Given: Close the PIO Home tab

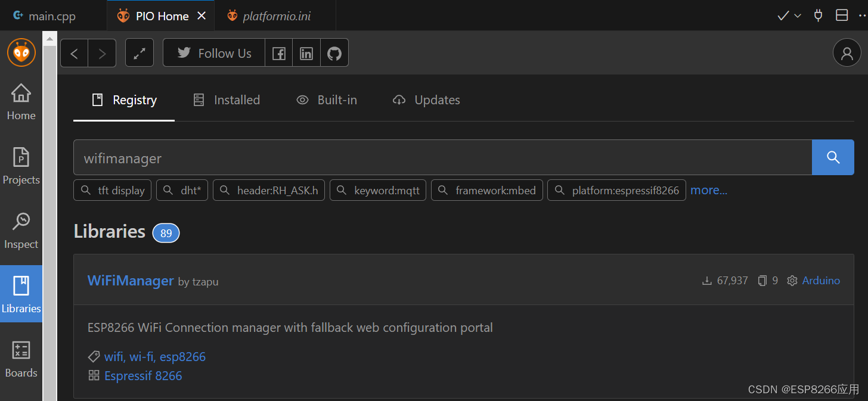Looking at the screenshot, I should tap(201, 16).
